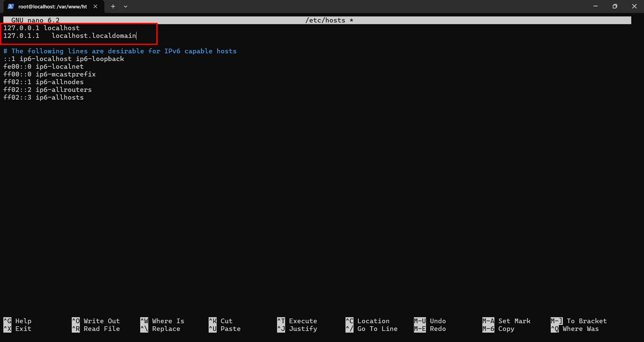The height and width of the screenshot is (342, 644).
Task: Click the M-] To Bracket shortcut
Action: point(579,321)
